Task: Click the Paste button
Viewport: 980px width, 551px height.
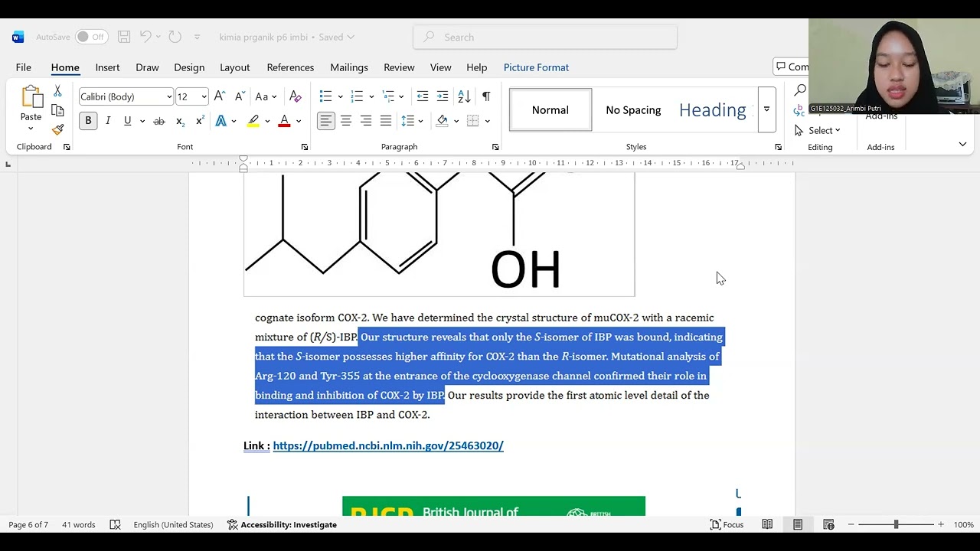Action: point(31,109)
